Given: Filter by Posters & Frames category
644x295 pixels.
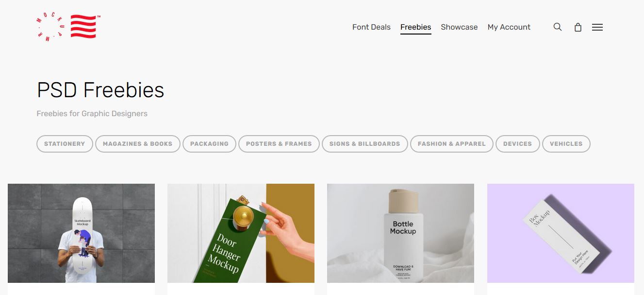Looking at the screenshot, I should [x=279, y=144].
